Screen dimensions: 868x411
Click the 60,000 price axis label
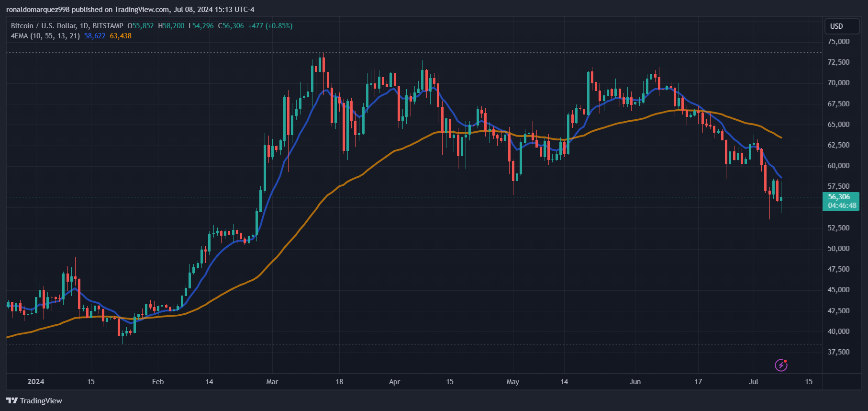click(x=839, y=166)
